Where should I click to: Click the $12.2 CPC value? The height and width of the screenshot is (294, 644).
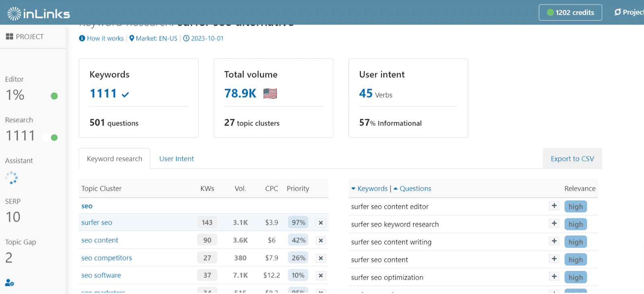point(272,275)
